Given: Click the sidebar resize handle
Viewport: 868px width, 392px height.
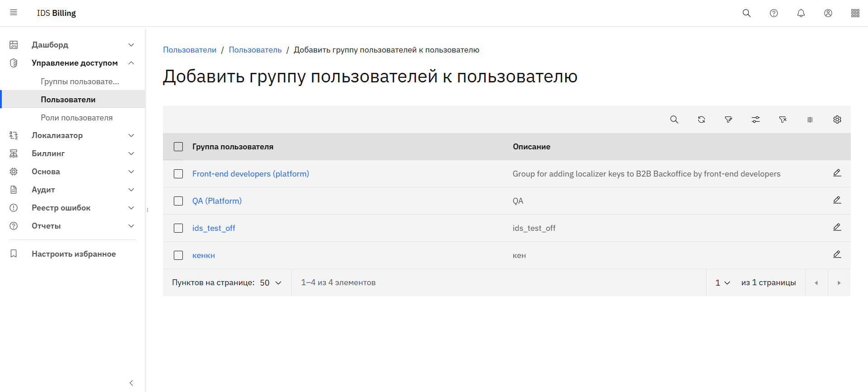Looking at the screenshot, I should [x=148, y=210].
